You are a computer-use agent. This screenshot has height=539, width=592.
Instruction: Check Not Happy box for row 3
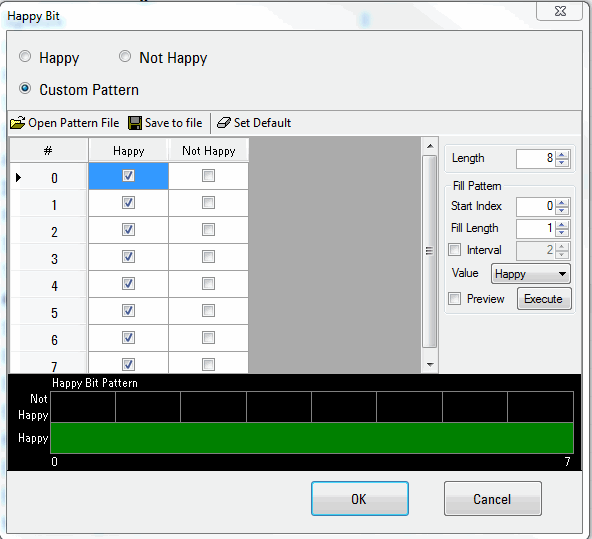pos(208,257)
